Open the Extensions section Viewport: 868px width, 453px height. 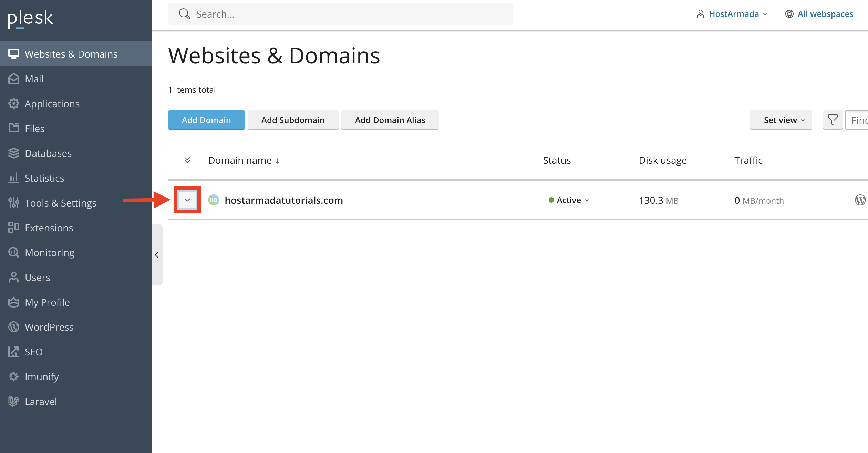pos(49,228)
